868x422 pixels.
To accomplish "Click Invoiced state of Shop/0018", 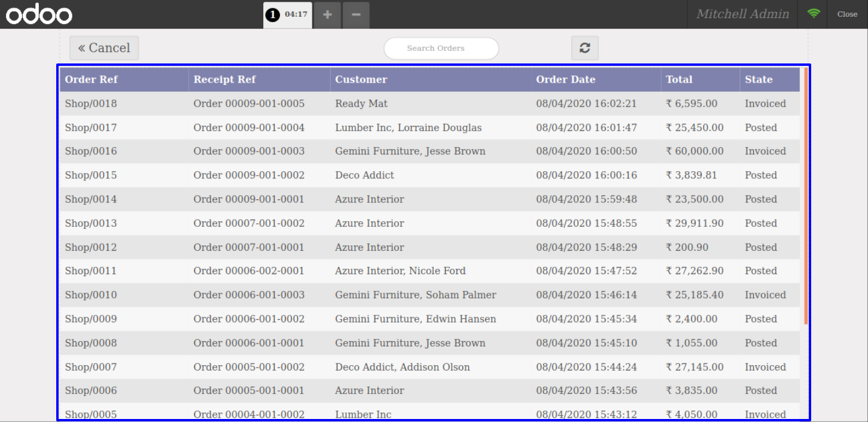I will (x=765, y=104).
